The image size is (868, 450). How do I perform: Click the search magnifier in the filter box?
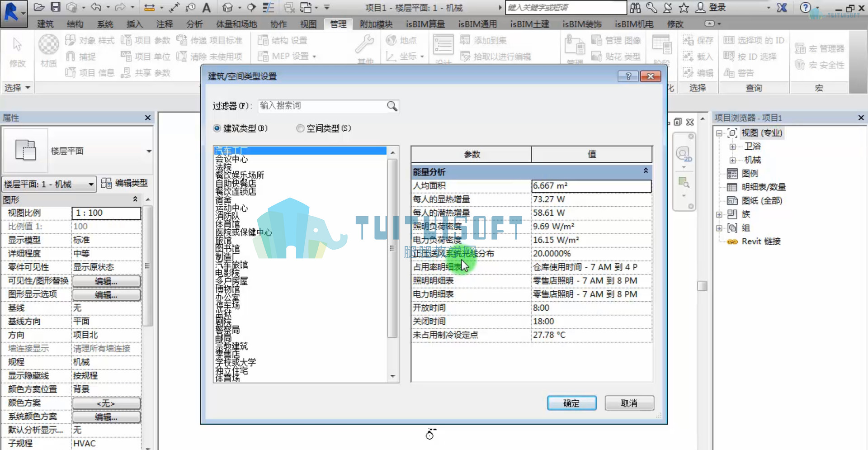click(x=392, y=106)
